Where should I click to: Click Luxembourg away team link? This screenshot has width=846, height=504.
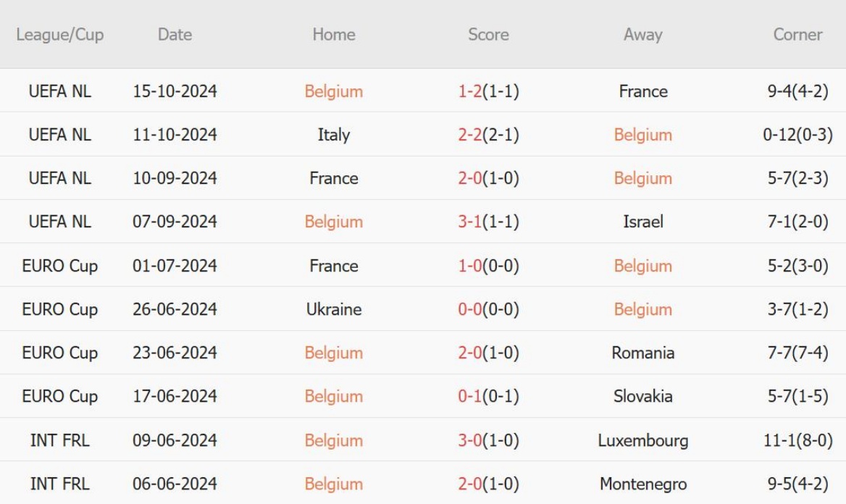(642, 440)
